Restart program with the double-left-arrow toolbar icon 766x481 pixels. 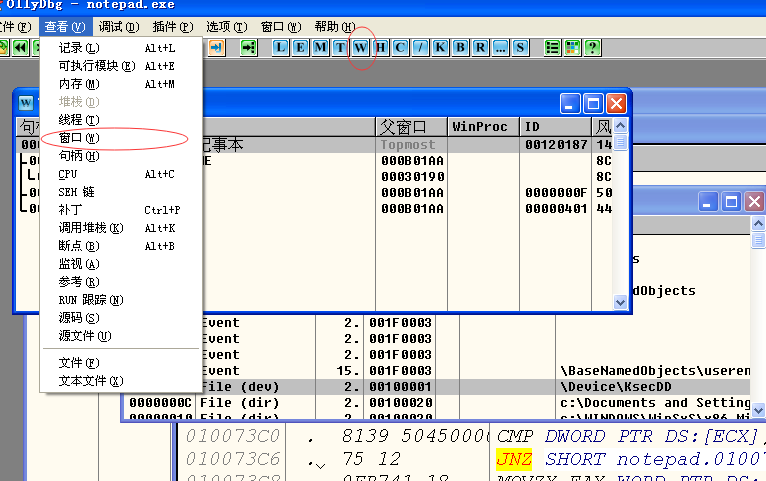[x=20, y=47]
